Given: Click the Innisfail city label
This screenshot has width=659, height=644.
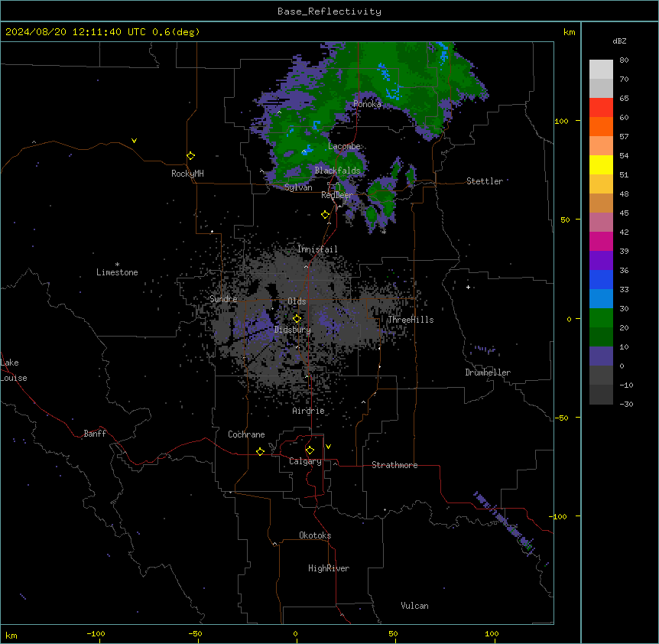Looking at the screenshot, I should click(317, 249).
